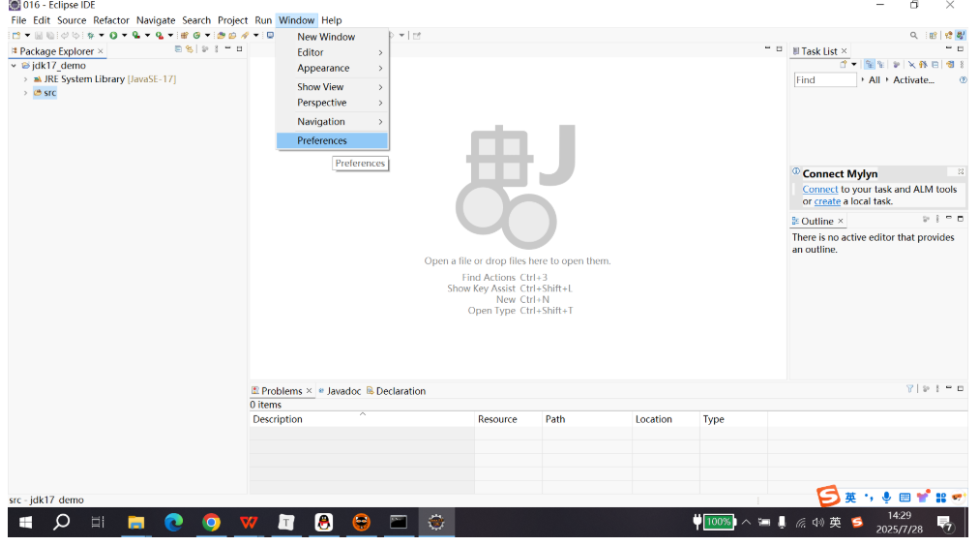
Task: Click the New wizard toolbar icon
Action: (16, 36)
